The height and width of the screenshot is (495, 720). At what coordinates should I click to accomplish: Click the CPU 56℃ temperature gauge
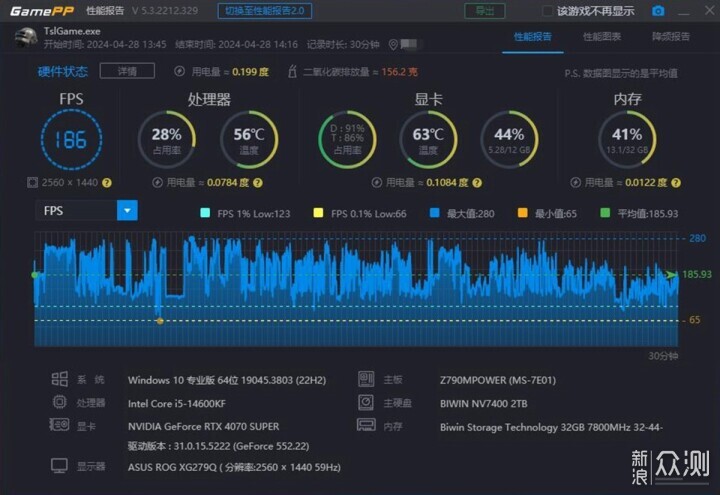[249, 140]
